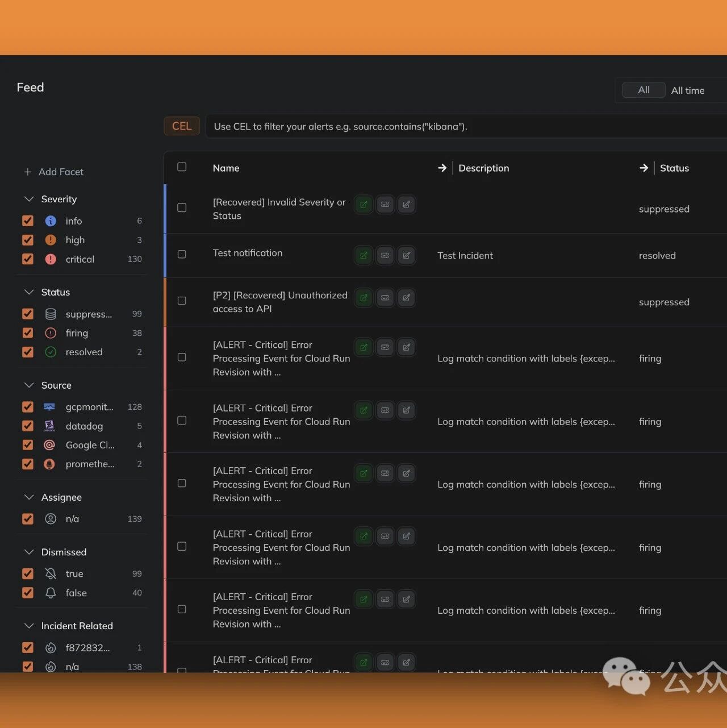Click the high severity label
This screenshot has height=728, width=727.
tap(75, 240)
